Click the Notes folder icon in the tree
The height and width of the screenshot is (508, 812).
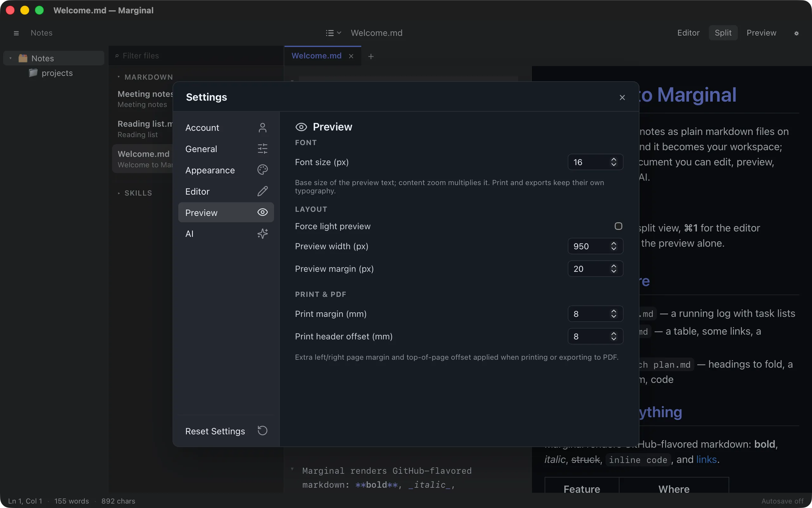[23, 58]
